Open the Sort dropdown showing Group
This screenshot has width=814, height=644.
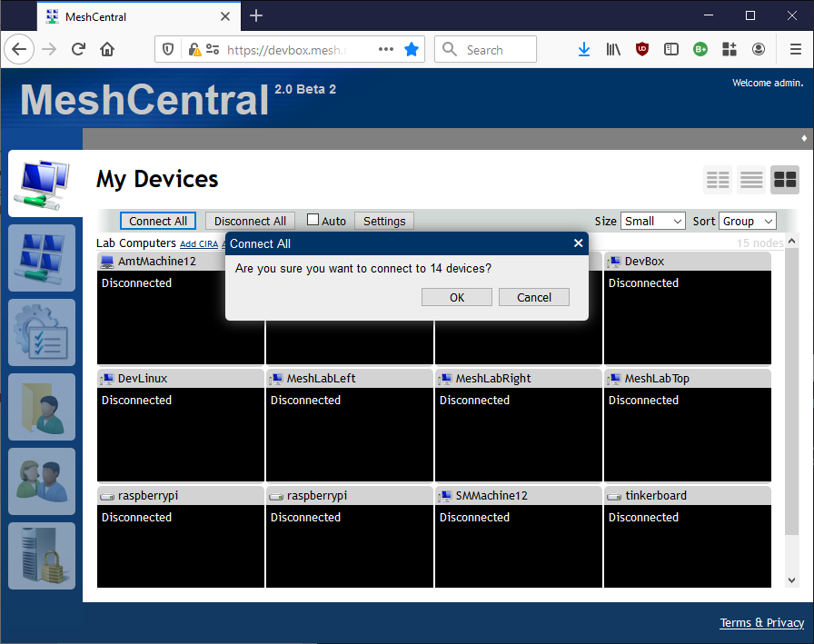747,221
